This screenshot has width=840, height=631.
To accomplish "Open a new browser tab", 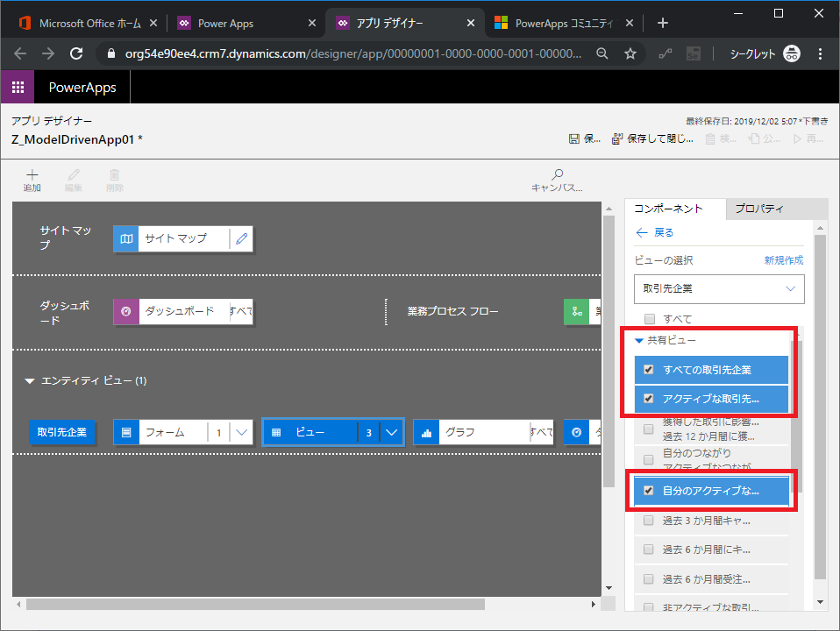I will 663,23.
